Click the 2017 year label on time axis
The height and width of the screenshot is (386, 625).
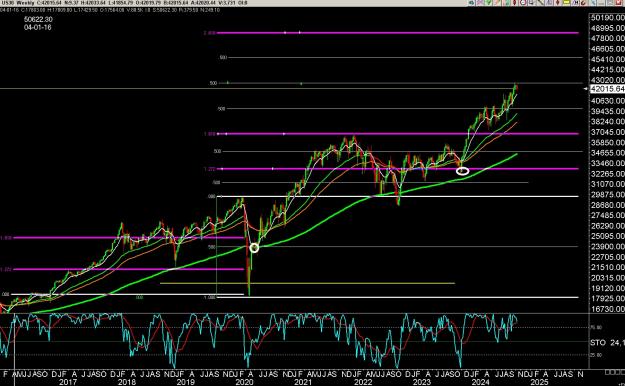pos(67,382)
